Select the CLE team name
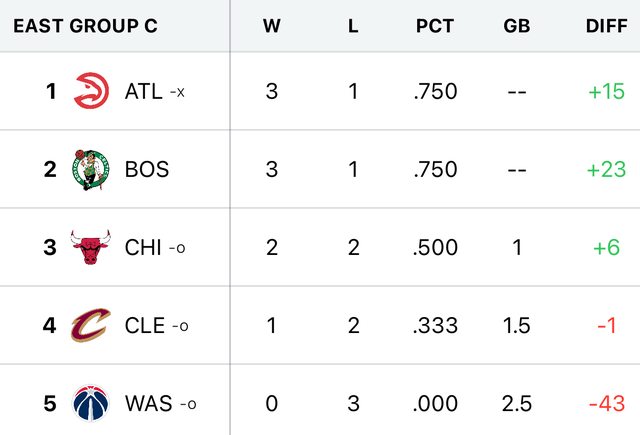The image size is (640, 435). [145, 325]
